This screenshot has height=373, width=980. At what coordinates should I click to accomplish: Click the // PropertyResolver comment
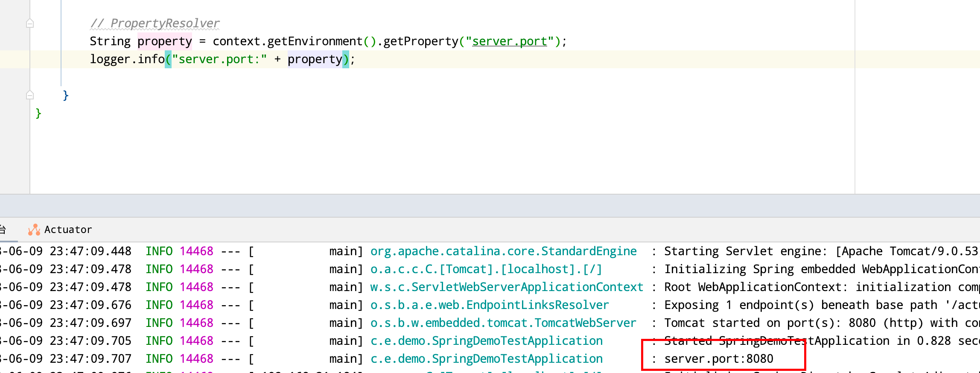pyautogui.click(x=155, y=23)
